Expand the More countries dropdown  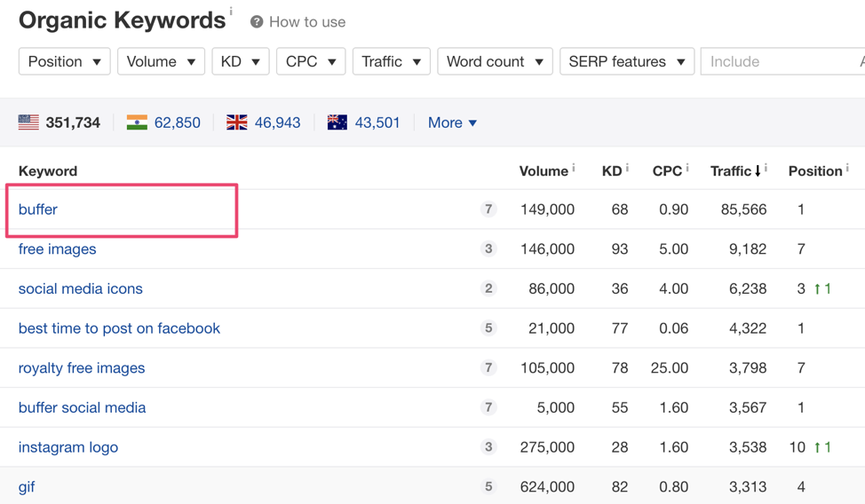click(452, 122)
